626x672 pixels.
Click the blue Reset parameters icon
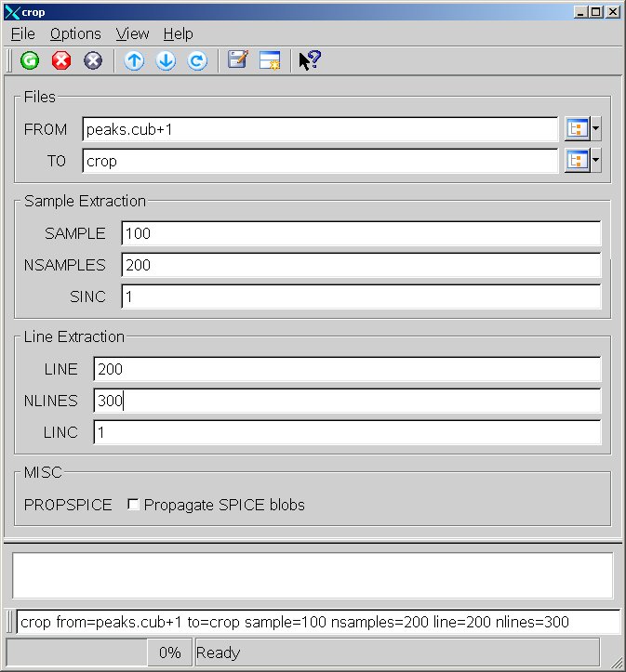(x=197, y=60)
